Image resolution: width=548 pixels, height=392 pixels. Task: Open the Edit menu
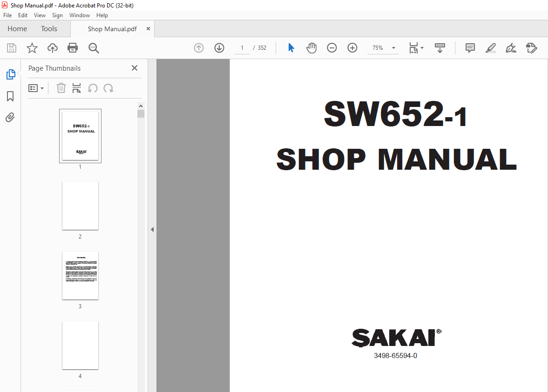click(x=23, y=15)
